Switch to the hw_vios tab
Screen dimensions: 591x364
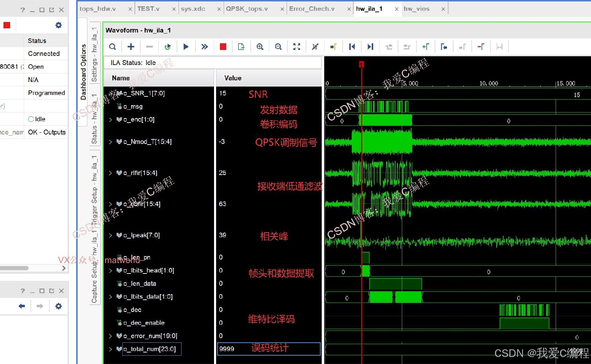[x=417, y=8]
